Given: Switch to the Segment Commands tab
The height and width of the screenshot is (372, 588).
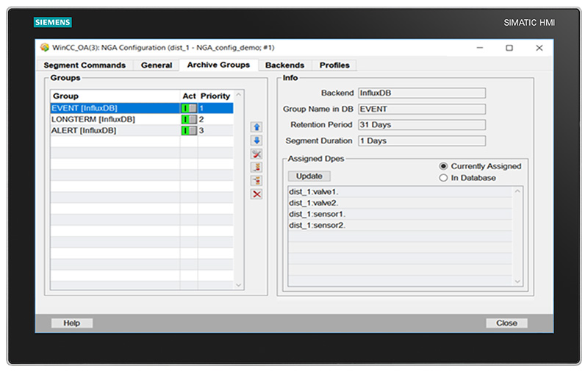Looking at the screenshot, I should click(x=85, y=65).
